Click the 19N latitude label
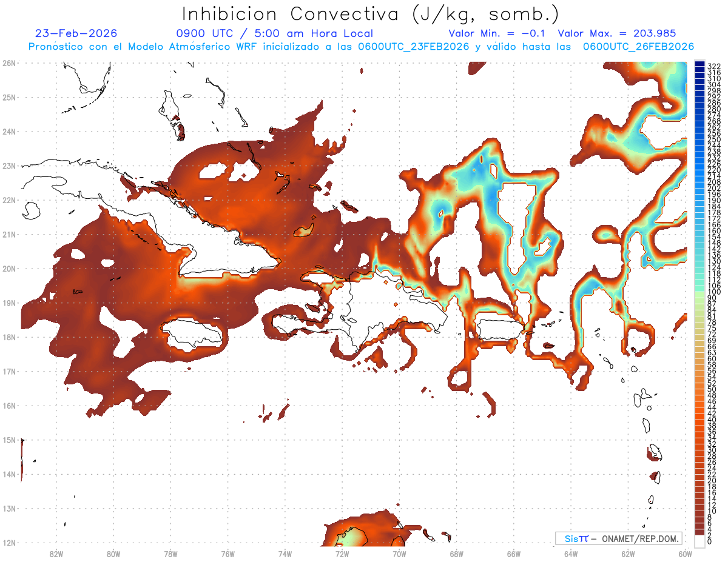The height and width of the screenshot is (562, 728). [x=8, y=303]
